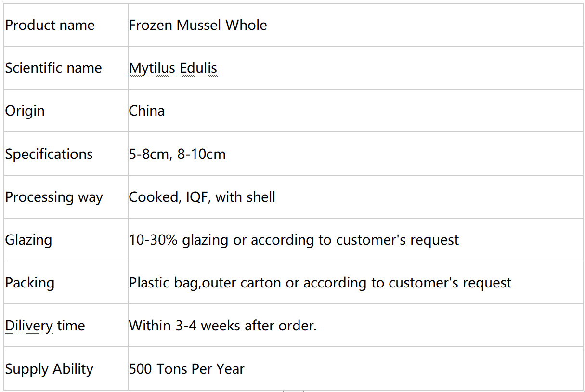
Task: Click the 'Supply Ability' label cell
Action: point(66,368)
